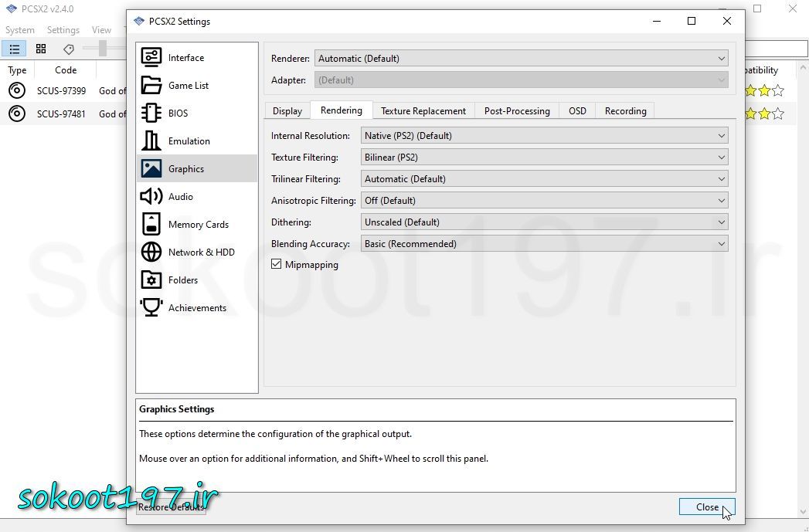Click the Emulation settings icon
Screen dimensions: 809x532
click(151, 141)
